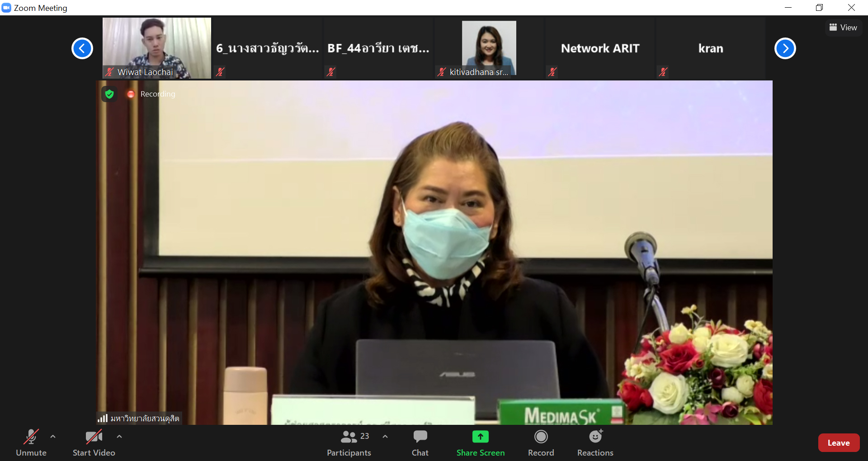Select Wiwat Laochai video thumbnail
This screenshot has height=461, width=868.
(157, 48)
